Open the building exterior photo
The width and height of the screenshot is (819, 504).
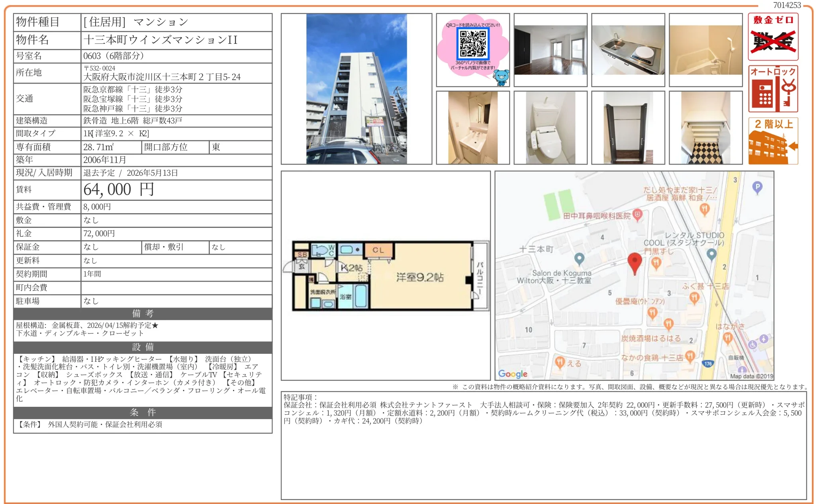click(x=356, y=89)
